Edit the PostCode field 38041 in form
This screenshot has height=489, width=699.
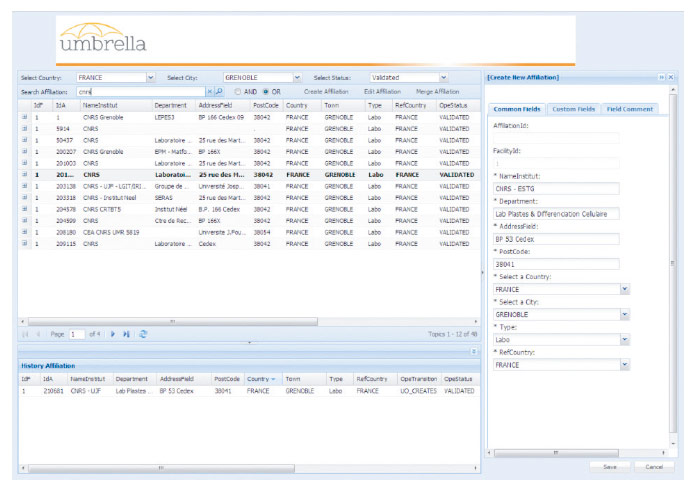click(556, 264)
